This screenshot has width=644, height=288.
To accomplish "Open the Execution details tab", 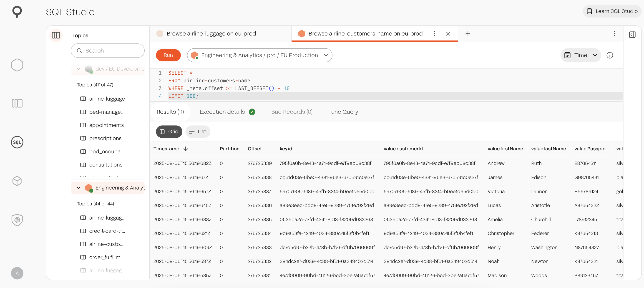I will pyautogui.click(x=222, y=112).
